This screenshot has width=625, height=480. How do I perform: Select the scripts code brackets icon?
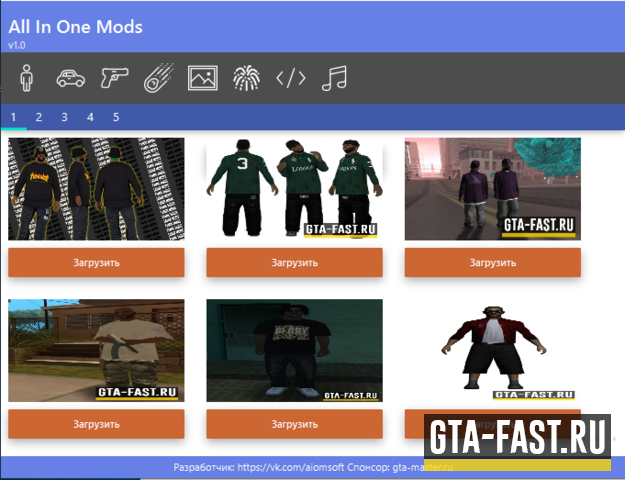click(x=291, y=78)
